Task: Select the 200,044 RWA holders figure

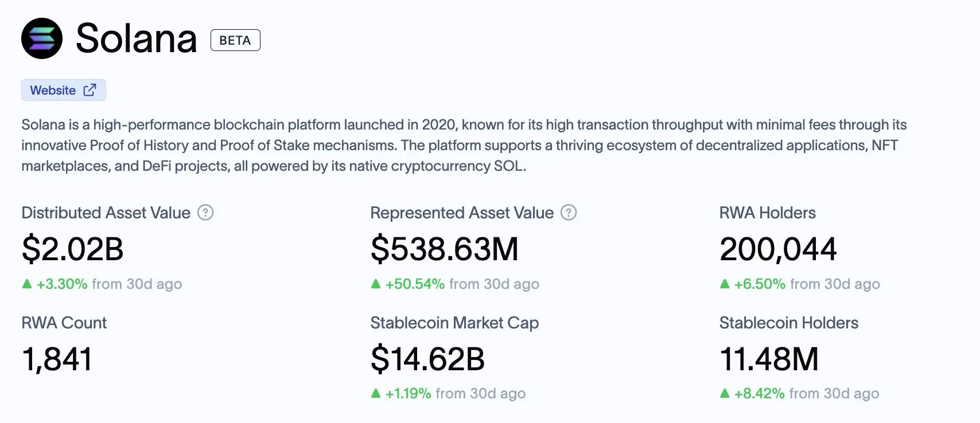Action: pos(778,249)
